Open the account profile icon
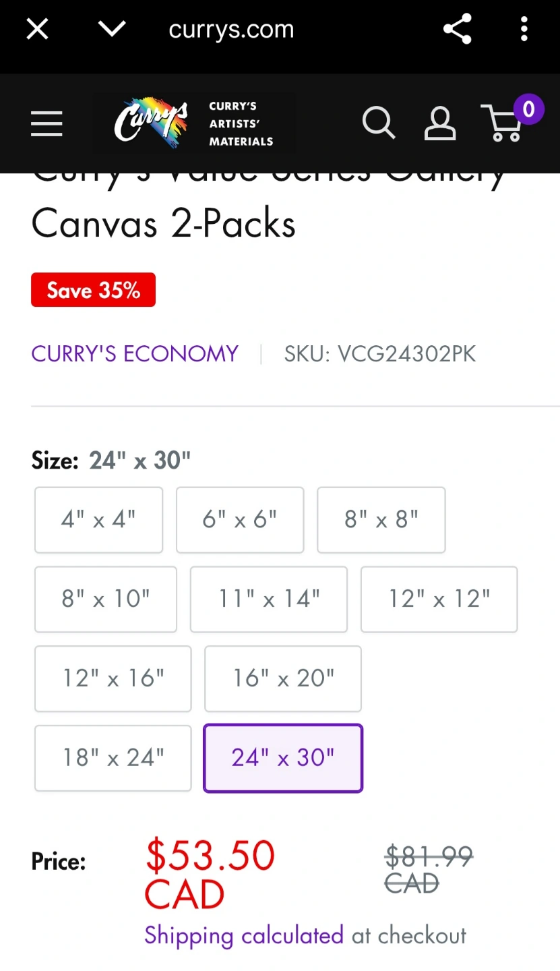This screenshot has height=971, width=560. point(439,123)
